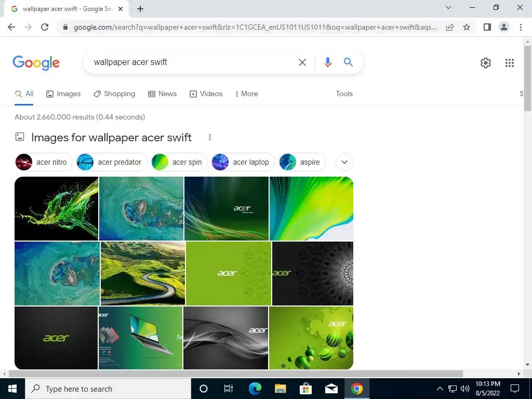Click the Chrome taskbar icon
The width and height of the screenshot is (532, 399).
356,389
